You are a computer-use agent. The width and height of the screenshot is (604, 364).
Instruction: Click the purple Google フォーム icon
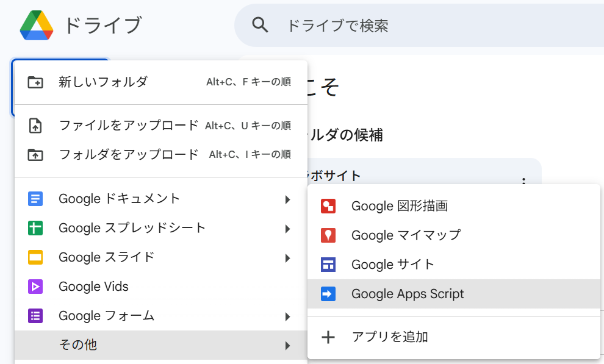[36, 316]
